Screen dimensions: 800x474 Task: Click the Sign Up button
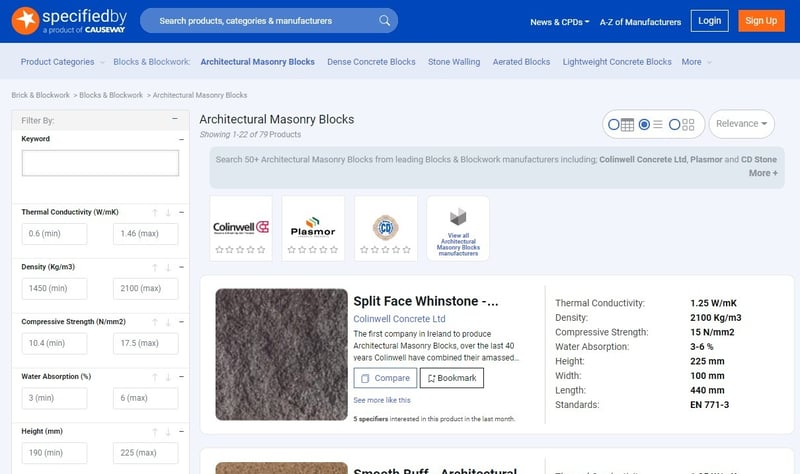[x=761, y=21]
